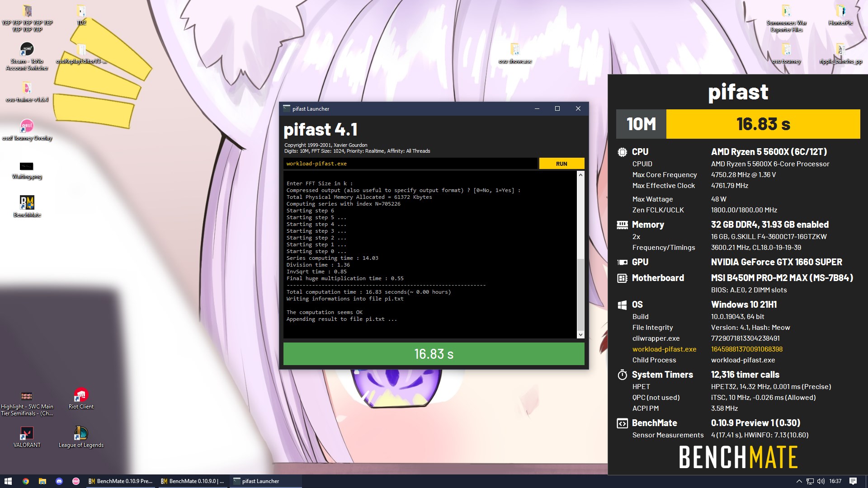Maximize the pifast Launcher window
868x488 pixels.
point(557,108)
